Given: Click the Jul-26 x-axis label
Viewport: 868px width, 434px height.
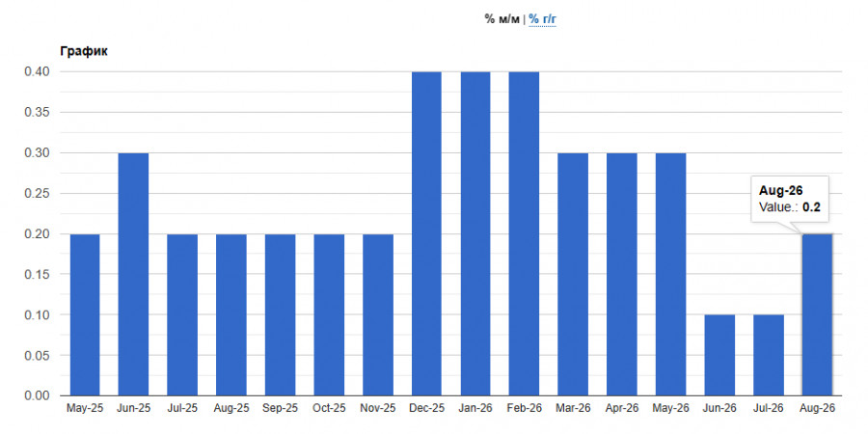Looking at the screenshot, I should point(768,409).
